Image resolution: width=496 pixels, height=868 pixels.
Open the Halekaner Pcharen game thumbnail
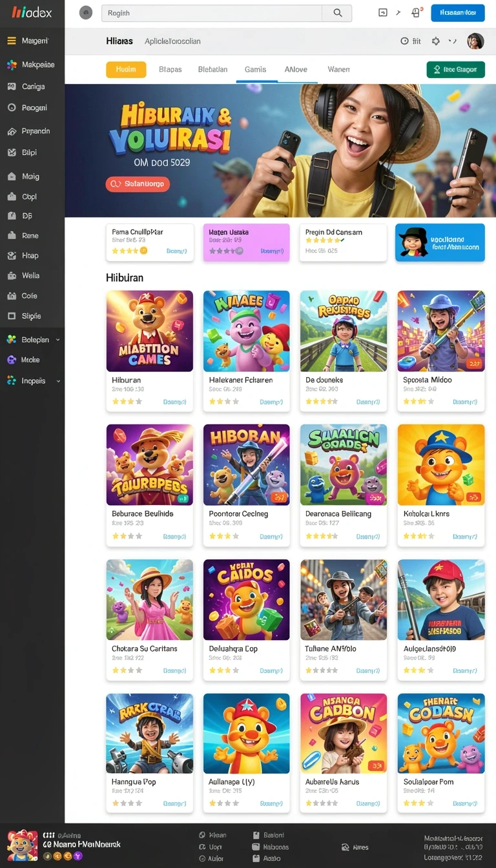pos(247,331)
